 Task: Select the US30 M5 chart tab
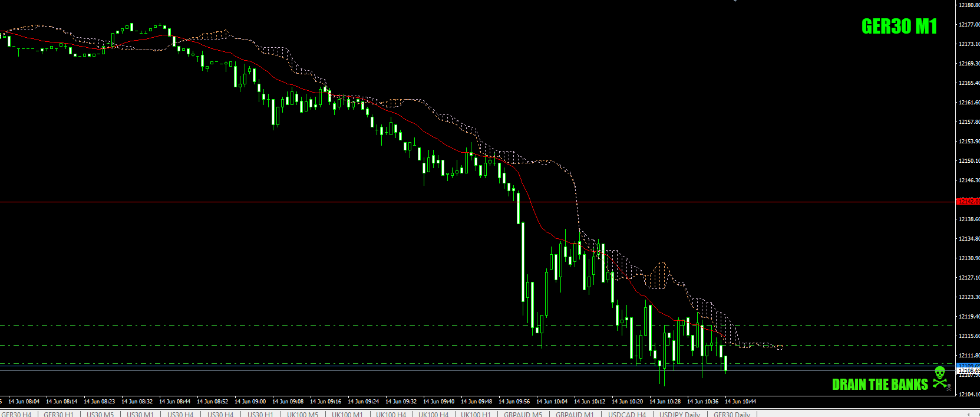point(100,414)
